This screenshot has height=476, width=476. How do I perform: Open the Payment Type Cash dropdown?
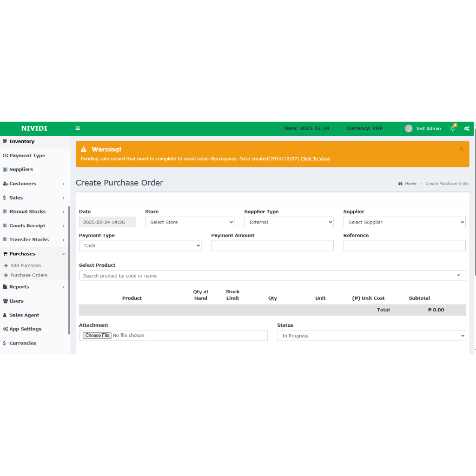pos(140,245)
